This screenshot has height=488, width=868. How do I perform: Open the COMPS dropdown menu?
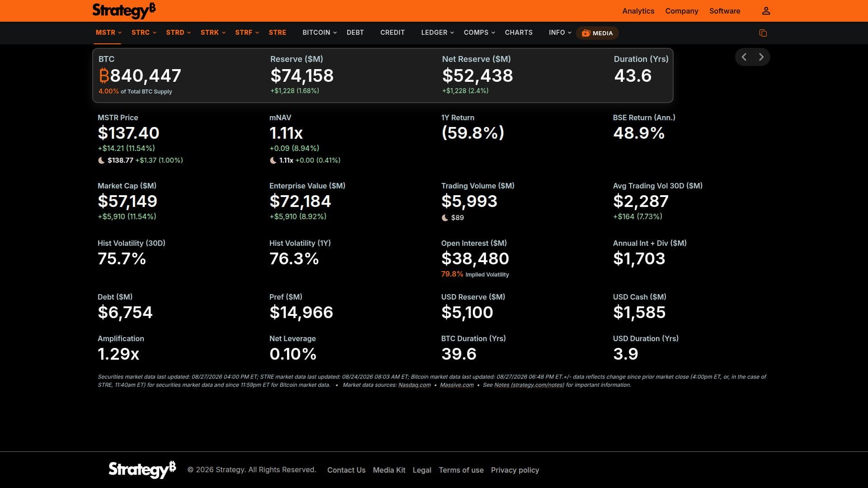[x=479, y=33]
